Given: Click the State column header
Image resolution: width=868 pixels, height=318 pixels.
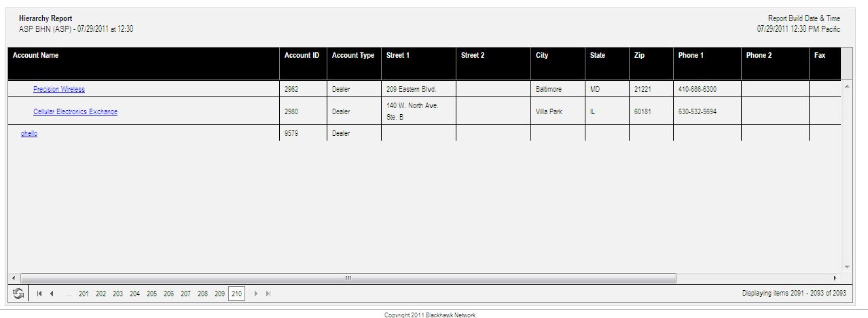Looking at the screenshot, I should coord(607,63).
